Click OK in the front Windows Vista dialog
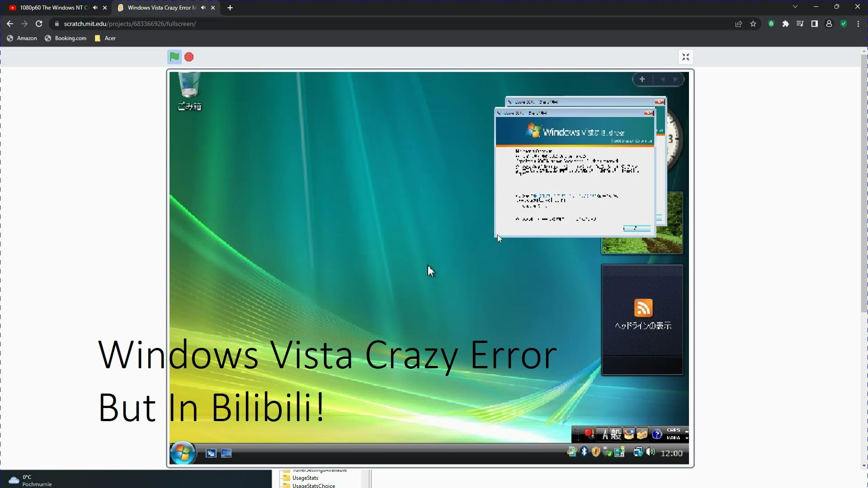The image size is (868, 488). tap(637, 229)
